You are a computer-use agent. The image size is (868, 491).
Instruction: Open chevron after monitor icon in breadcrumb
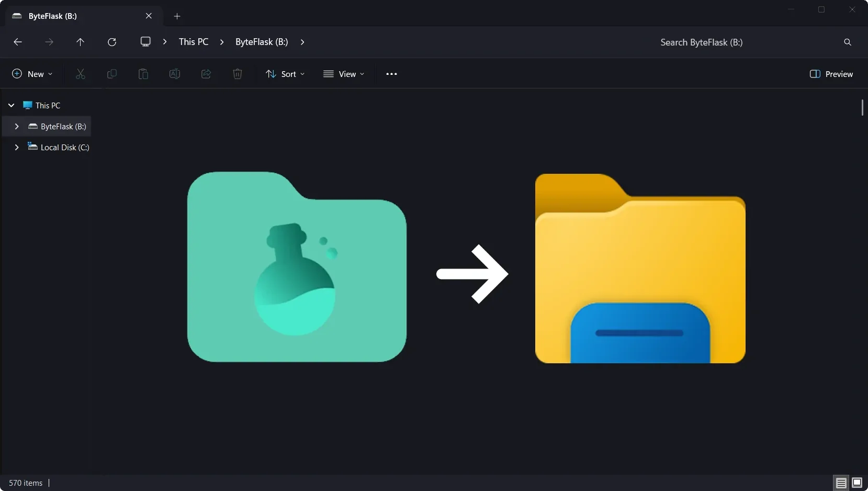point(165,42)
